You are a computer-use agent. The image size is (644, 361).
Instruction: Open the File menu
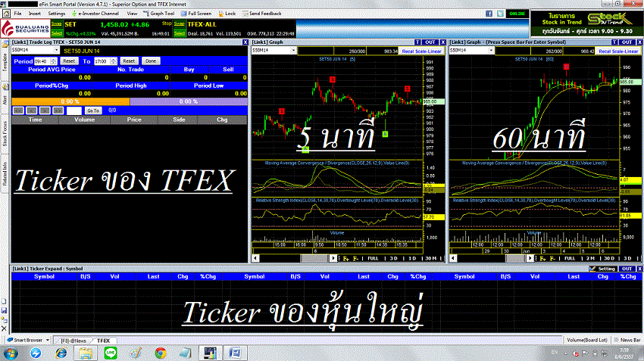[x=17, y=14]
